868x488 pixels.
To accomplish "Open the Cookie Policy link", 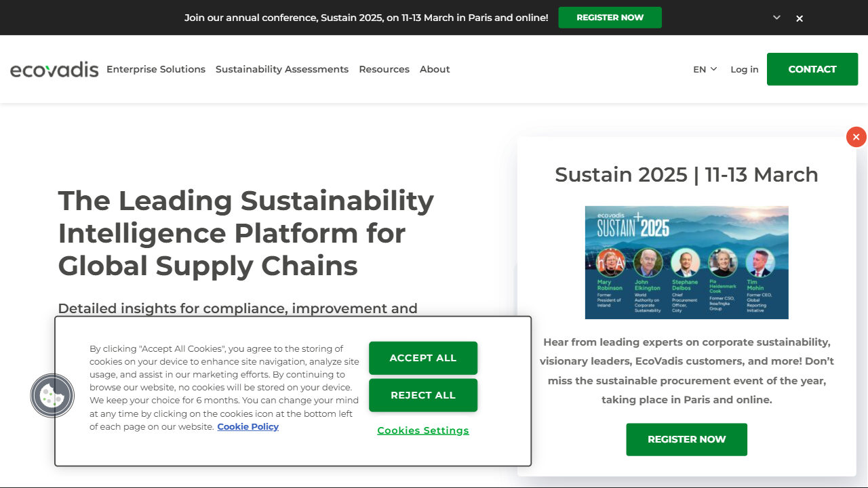I will (248, 426).
